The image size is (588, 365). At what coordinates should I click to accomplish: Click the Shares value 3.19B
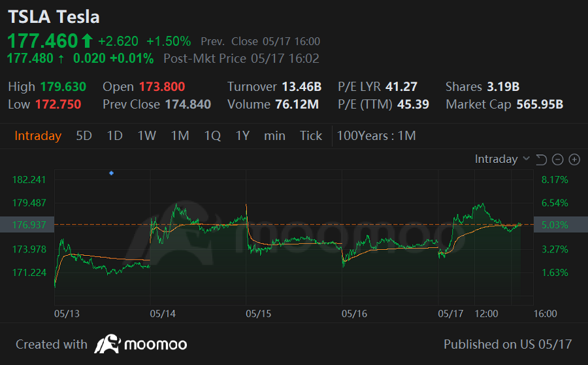pos(503,87)
